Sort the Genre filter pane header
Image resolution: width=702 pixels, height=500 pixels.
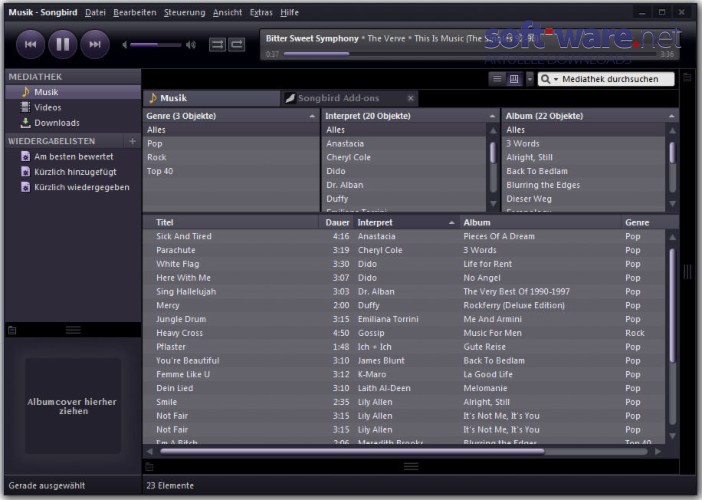click(231, 116)
